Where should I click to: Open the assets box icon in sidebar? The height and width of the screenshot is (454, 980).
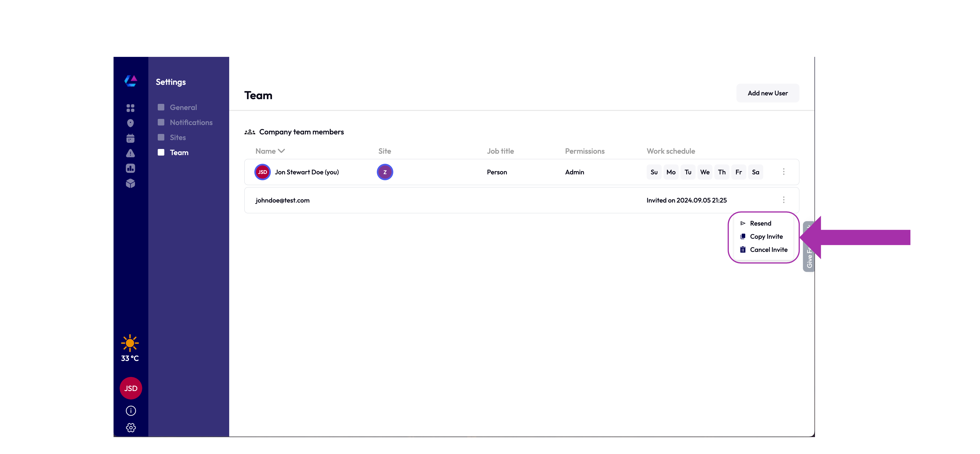click(x=130, y=184)
